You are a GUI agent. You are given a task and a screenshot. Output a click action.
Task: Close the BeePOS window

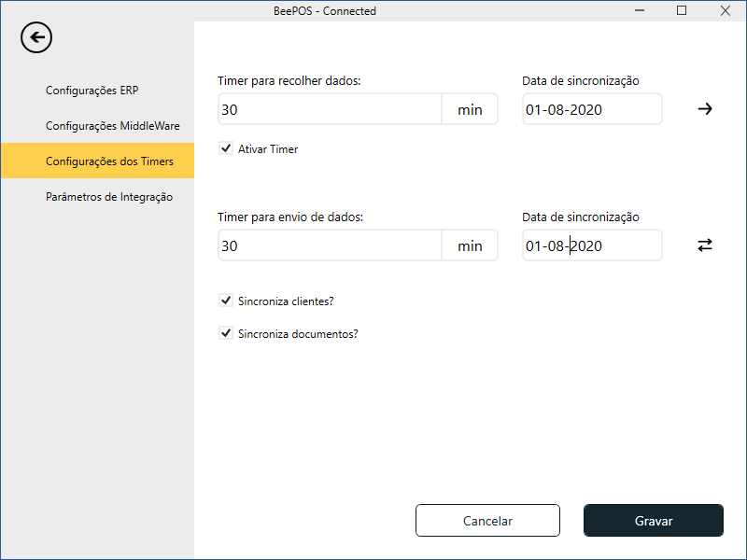(x=725, y=11)
